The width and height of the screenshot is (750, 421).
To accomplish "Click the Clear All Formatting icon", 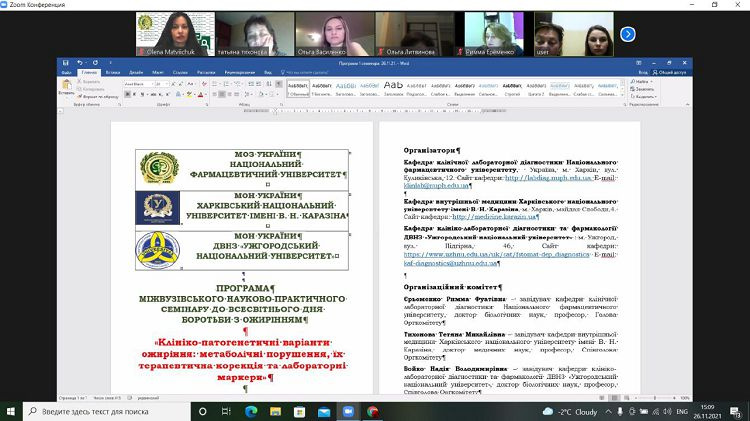I will coord(204,84).
